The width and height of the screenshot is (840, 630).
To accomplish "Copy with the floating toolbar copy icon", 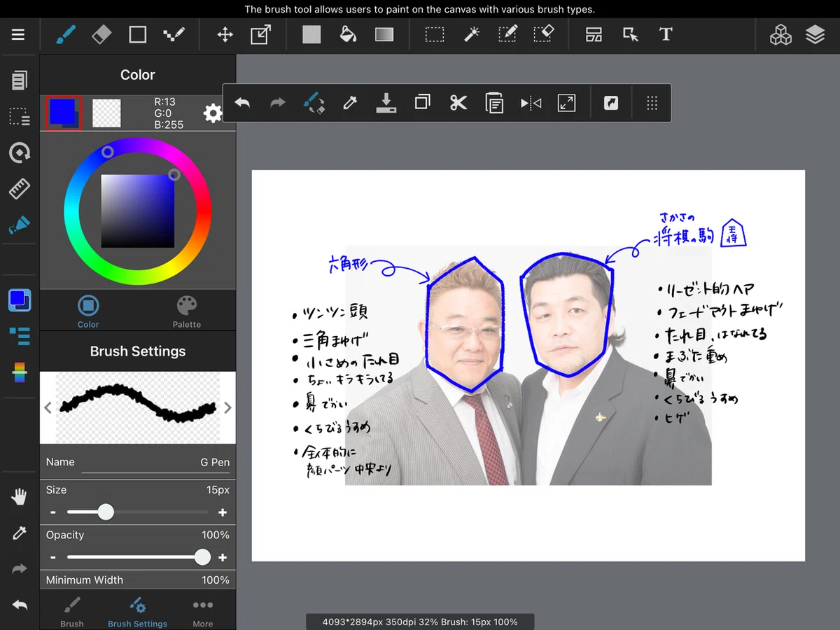I will (x=422, y=103).
